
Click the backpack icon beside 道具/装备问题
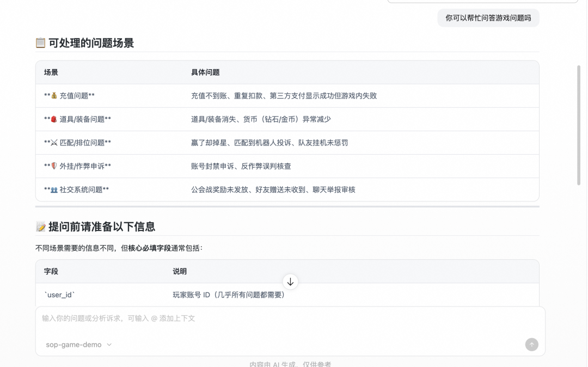[x=53, y=119]
